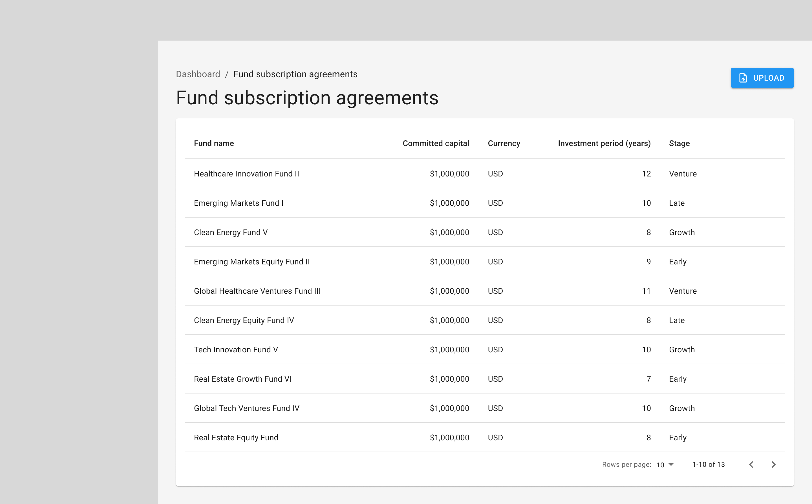Click committed capital of Healthcare Innovation Fund II
Screen dimensions: 812x504
click(449, 174)
